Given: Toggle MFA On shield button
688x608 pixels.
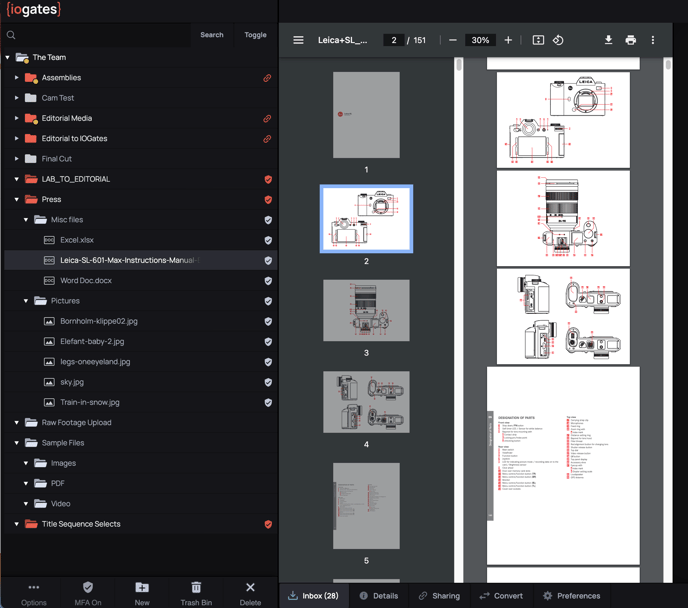Looking at the screenshot, I should click(87, 593).
